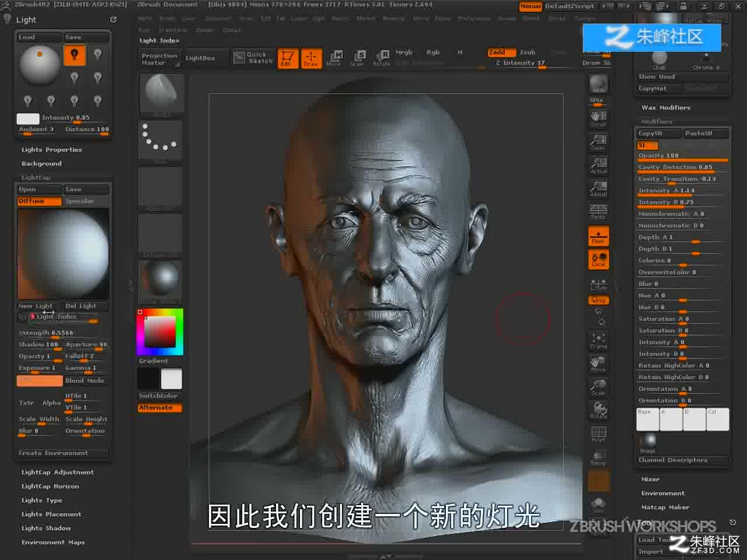Screen dimensions: 747x560
Task: Expand Lights Shadow section
Action: (x=46, y=528)
